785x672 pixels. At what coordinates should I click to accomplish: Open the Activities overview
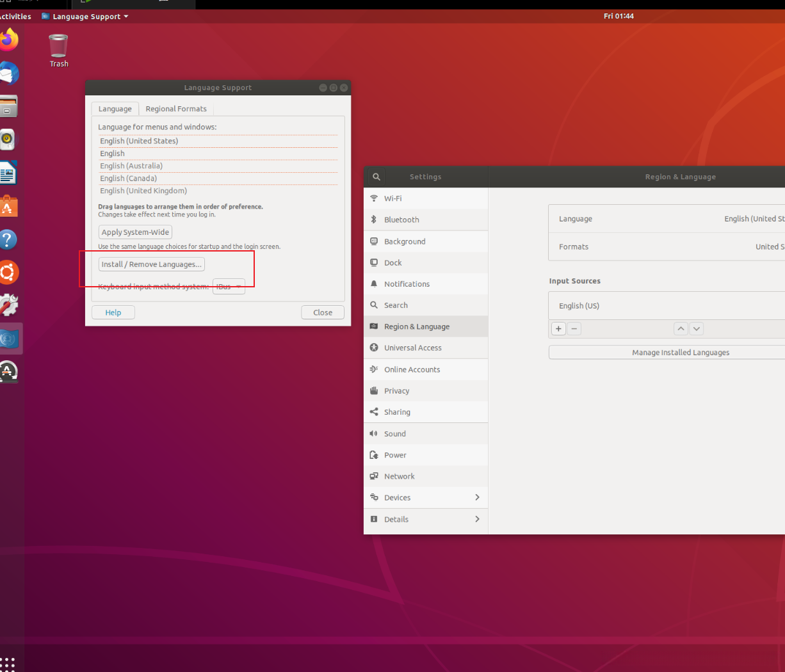tap(15, 16)
